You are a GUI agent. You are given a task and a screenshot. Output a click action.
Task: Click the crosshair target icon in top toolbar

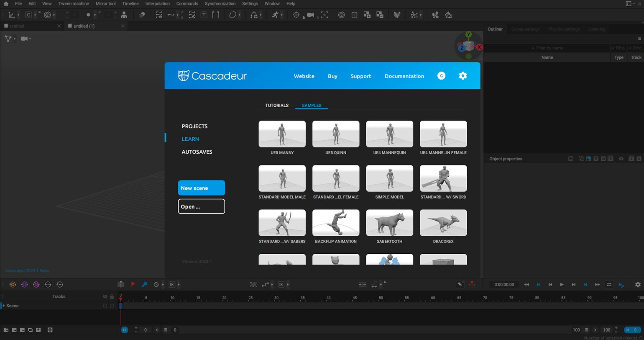[x=296, y=15]
